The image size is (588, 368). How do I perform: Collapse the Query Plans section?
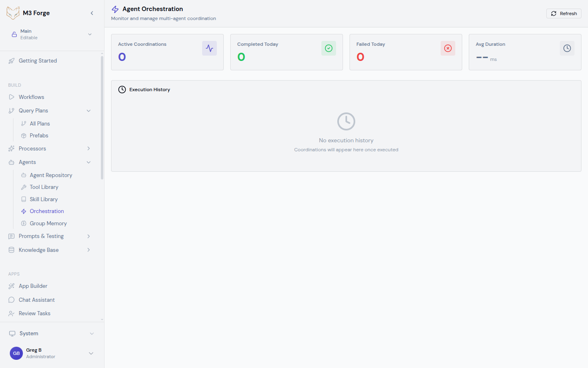[x=89, y=111]
